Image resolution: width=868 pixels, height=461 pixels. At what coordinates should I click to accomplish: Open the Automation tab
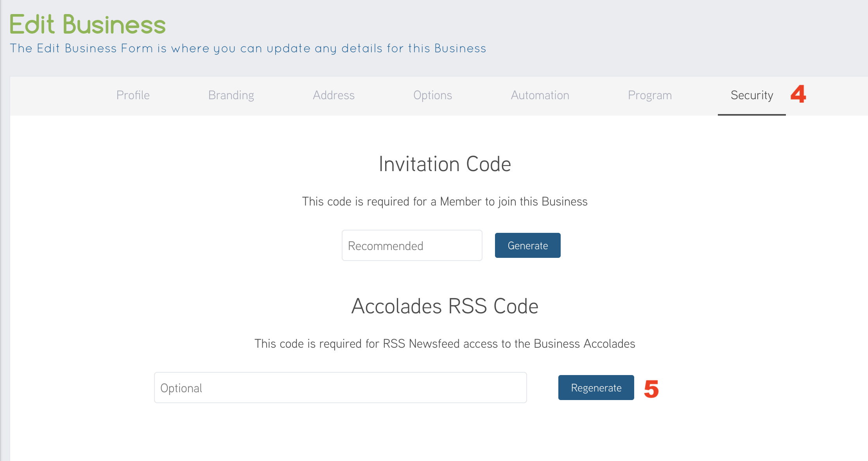tap(540, 95)
